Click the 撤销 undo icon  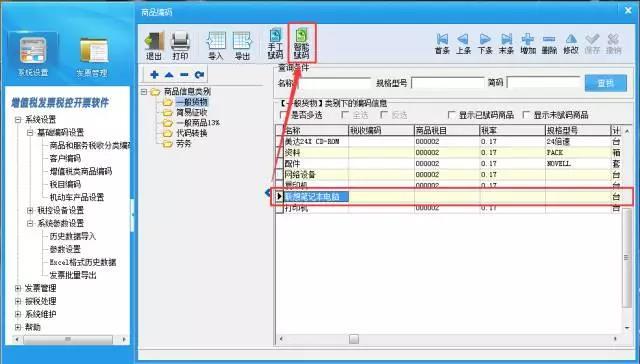point(613,44)
